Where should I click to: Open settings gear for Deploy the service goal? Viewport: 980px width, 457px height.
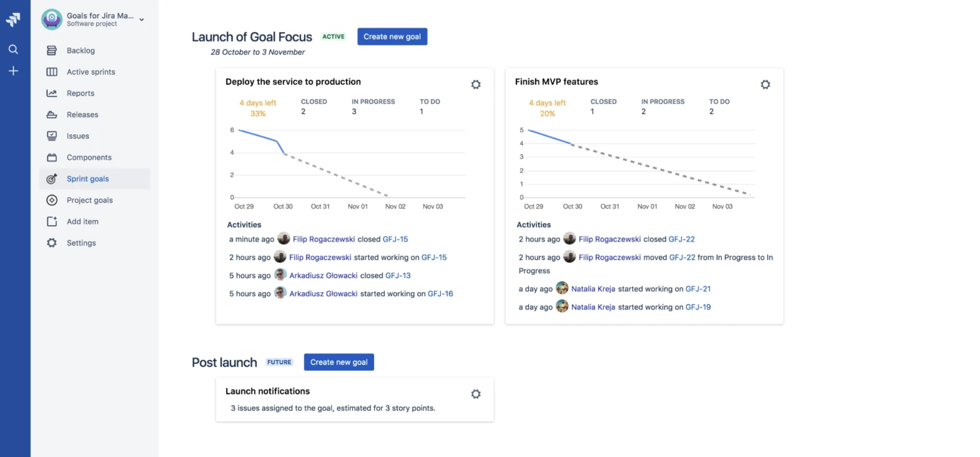tap(475, 85)
